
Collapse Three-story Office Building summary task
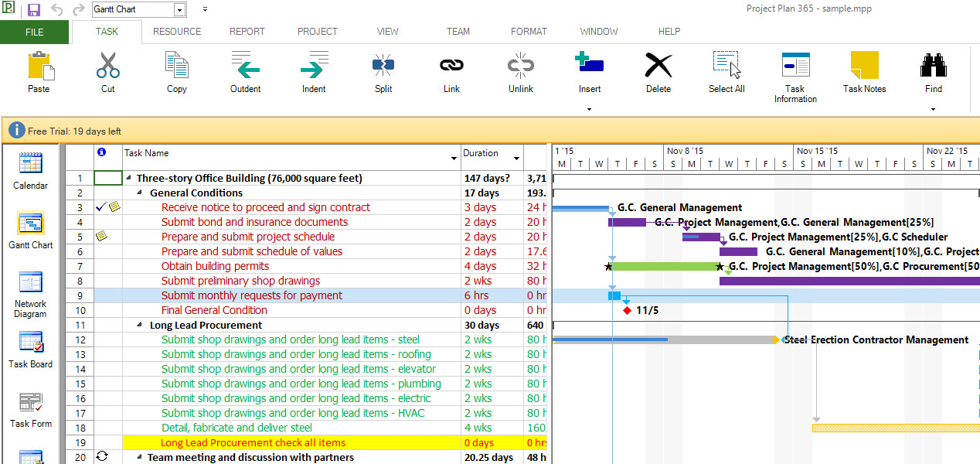pyautogui.click(x=129, y=179)
